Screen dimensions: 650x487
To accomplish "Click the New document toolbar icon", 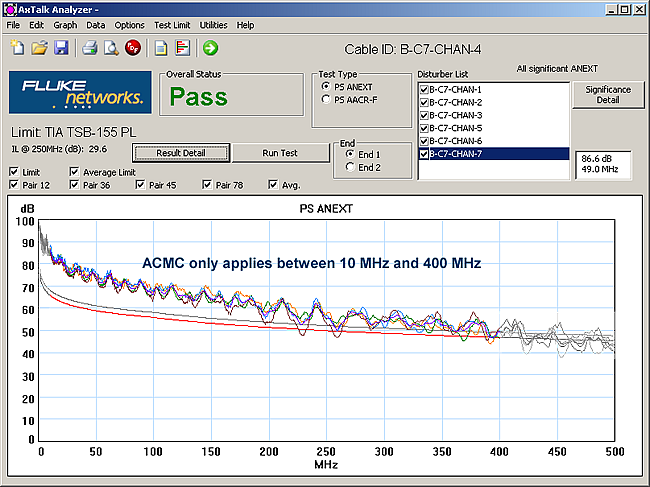I will 17,48.
